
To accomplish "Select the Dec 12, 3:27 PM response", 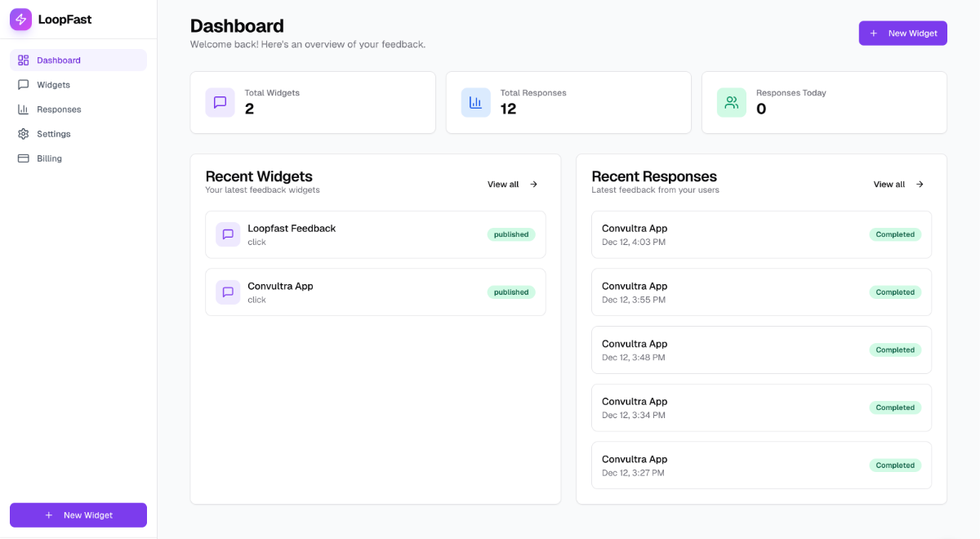I will [735, 465].
